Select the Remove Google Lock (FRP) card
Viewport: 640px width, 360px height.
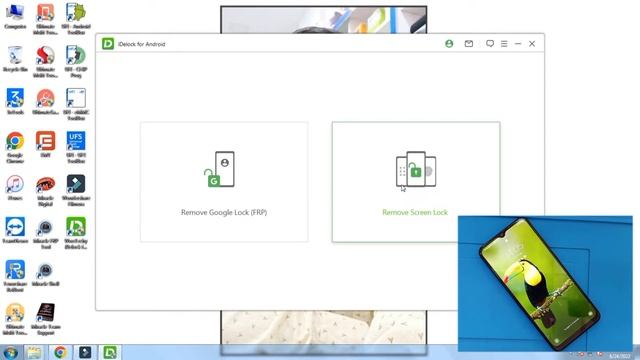tap(224, 182)
